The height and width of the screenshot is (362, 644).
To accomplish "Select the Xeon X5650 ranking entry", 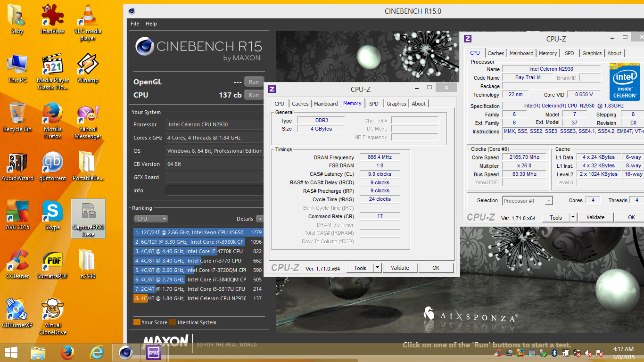I will click(x=198, y=232).
